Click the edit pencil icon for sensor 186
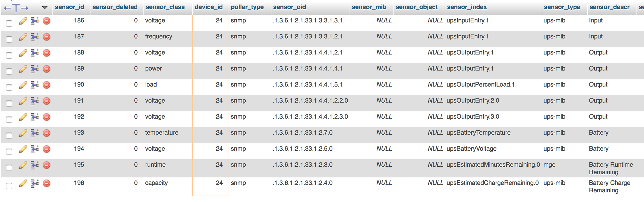The height and width of the screenshot is (202, 644). click(23, 21)
